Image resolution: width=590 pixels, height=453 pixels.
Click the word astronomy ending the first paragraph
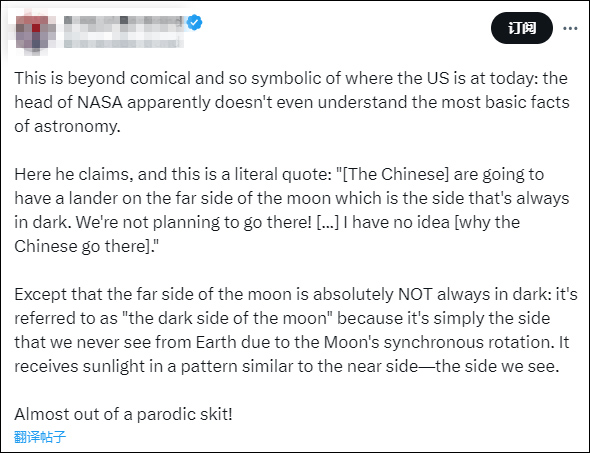tap(75, 127)
